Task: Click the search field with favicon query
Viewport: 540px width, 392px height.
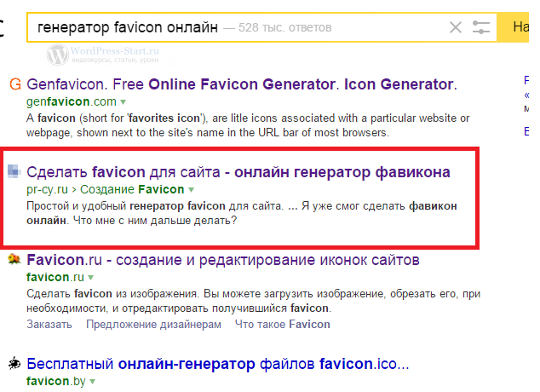Action: pos(261,27)
